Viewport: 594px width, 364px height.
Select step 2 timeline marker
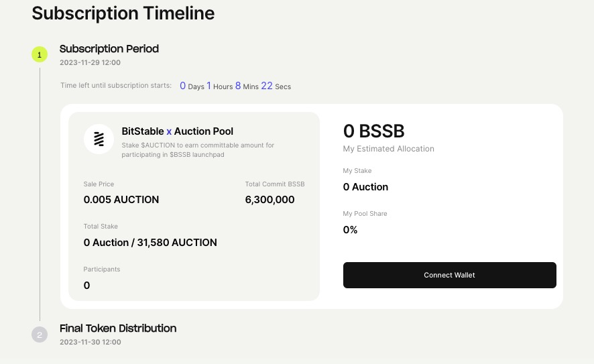[x=40, y=335]
